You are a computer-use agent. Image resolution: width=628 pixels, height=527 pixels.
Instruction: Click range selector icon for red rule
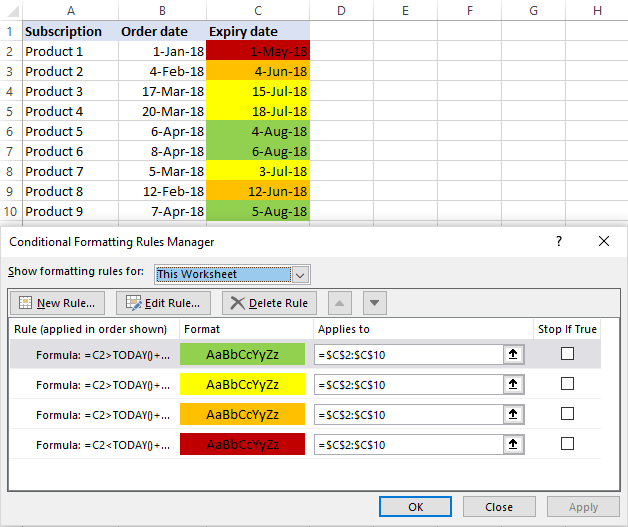[x=515, y=444]
